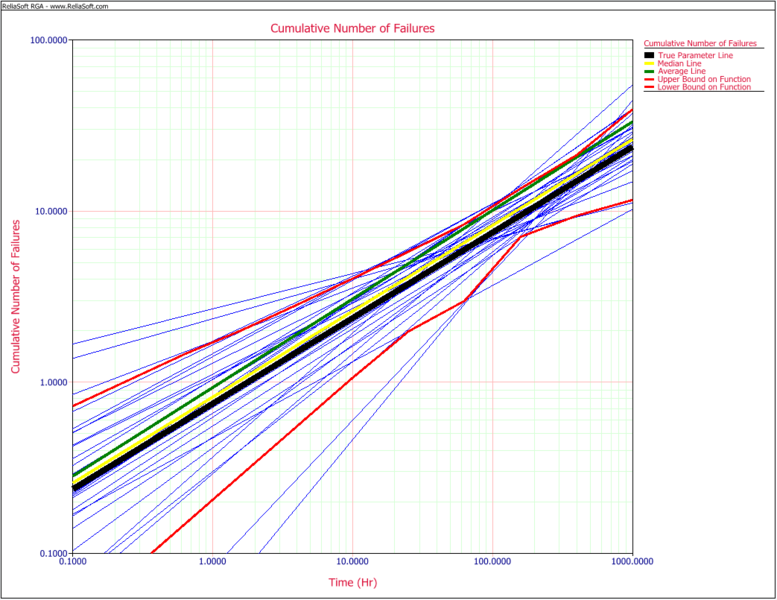This screenshot has width=777, height=600.
Task: Click the 1000.0000 x-axis tick label
Action: pyautogui.click(x=632, y=563)
